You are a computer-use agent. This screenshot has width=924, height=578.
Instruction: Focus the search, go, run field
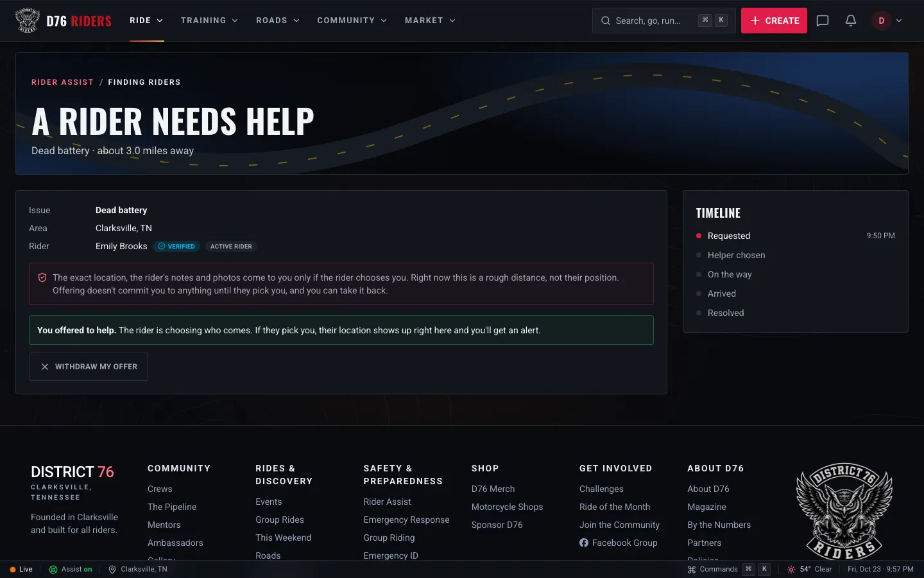pyautogui.click(x=663, y=21)
